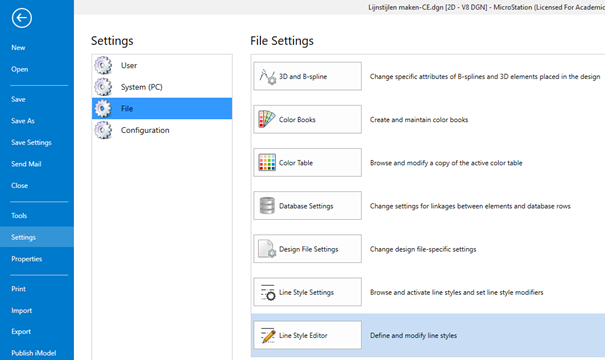Image resolution: width=605 pixels, height=360 pixels.
Task: Open Color Books via its swatch icon
Action: click(267, 119)
